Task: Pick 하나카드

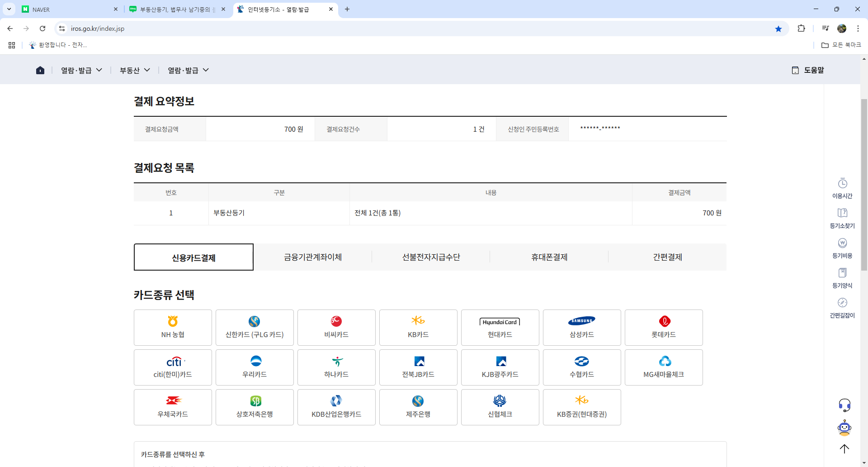Action: click(x=336, y=367)
